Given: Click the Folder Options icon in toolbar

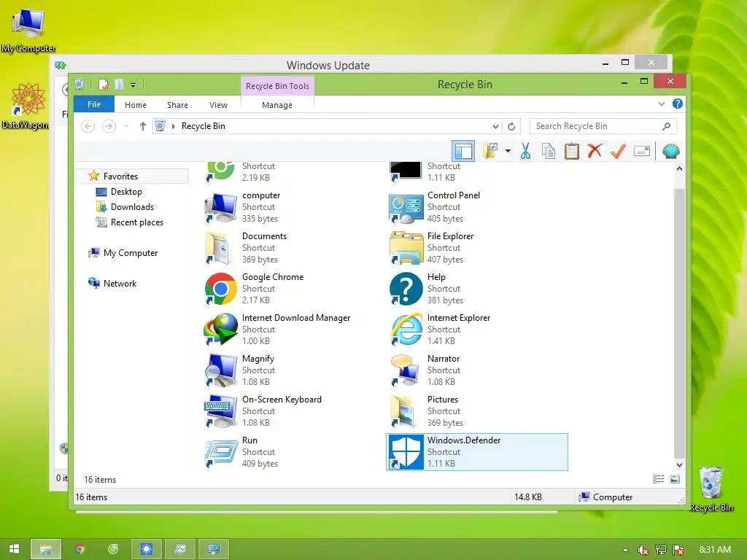Looking at the screenshot, I should [x=490, y=151].
